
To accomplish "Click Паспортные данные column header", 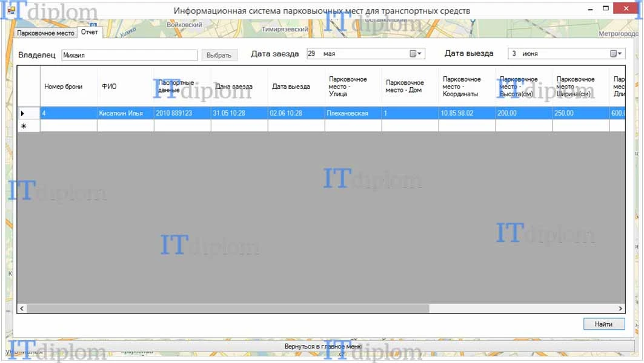I will [x=182, y=87].
